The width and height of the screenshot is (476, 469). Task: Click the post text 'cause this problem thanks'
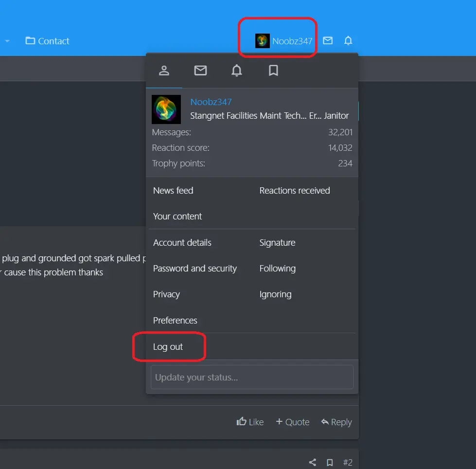[x=53, y=272]
